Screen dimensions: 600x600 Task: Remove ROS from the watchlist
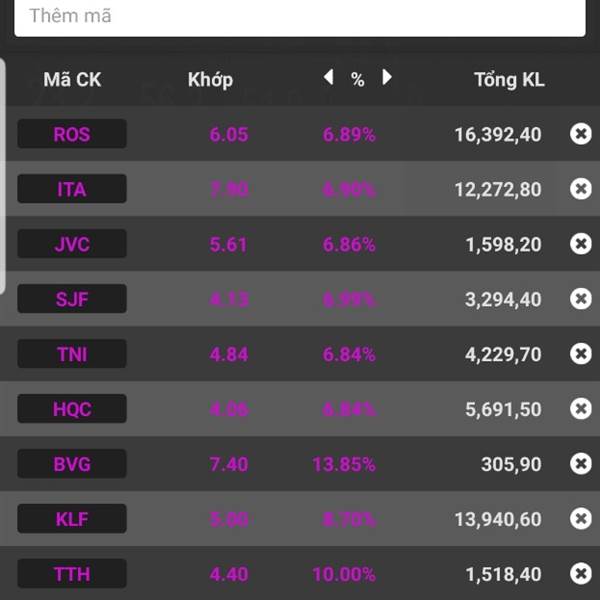pos(580,134)
